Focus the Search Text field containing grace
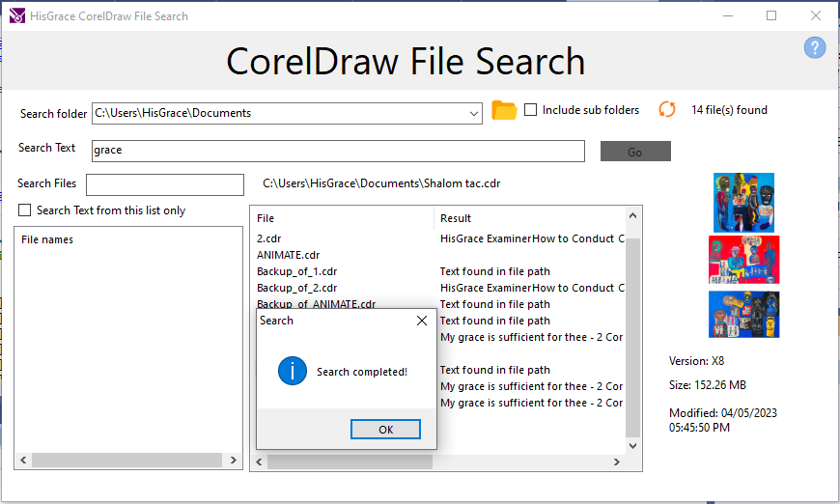 tap(338, 151)
